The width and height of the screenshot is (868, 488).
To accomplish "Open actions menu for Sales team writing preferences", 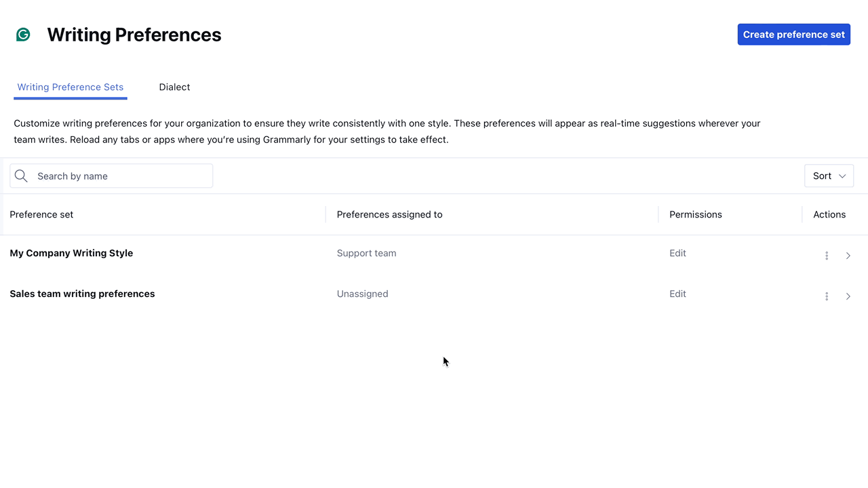I will pyautogui.click(x=827, y=296).
